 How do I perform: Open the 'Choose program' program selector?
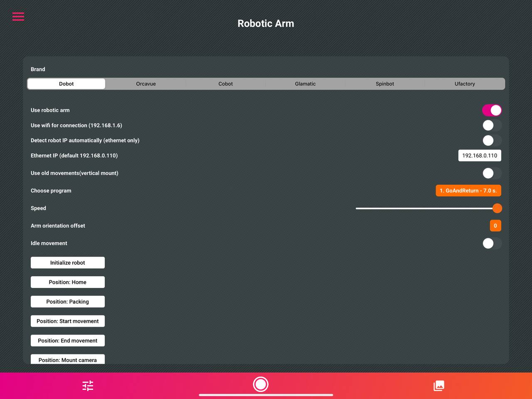(468, 190)
